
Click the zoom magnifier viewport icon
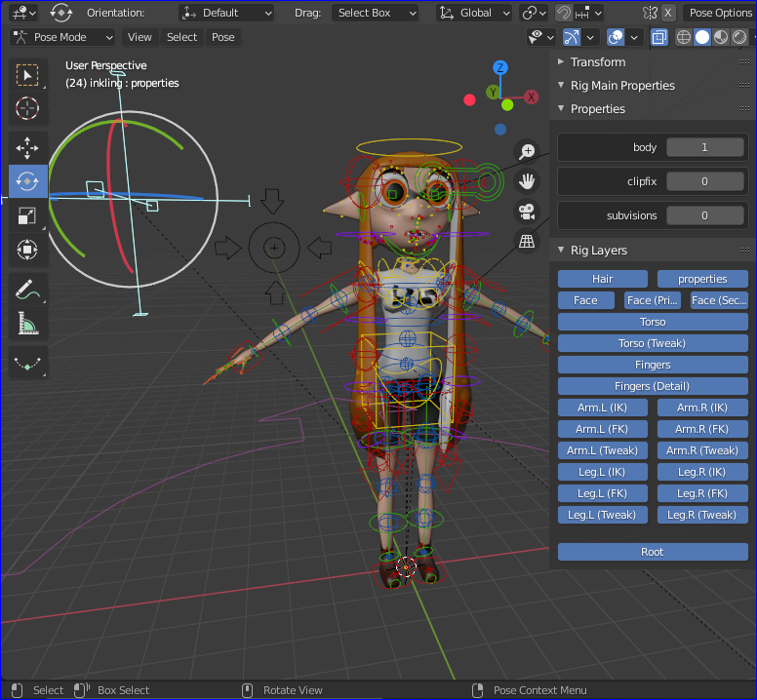(528, 151)
